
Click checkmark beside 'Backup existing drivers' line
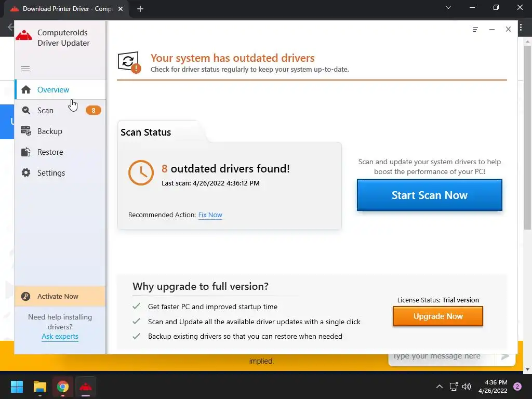137,336
